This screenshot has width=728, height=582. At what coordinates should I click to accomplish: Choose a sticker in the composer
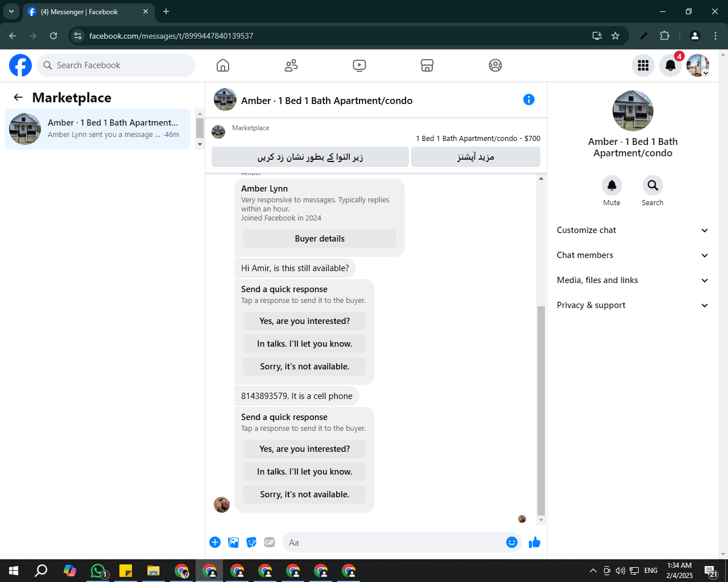[x=251, y=542]
